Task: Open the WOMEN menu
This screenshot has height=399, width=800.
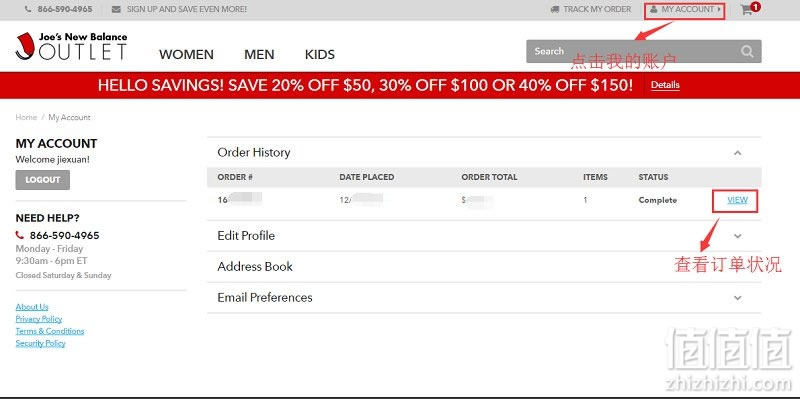Action: click(186, 55)
